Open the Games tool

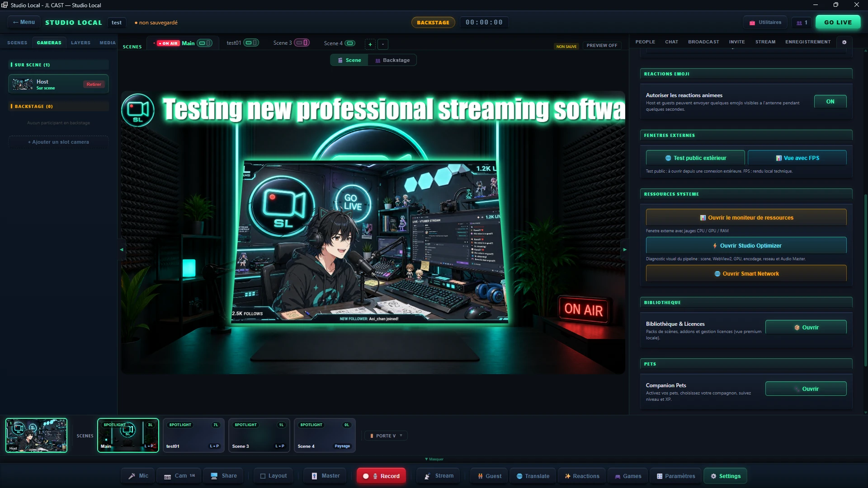628,476
